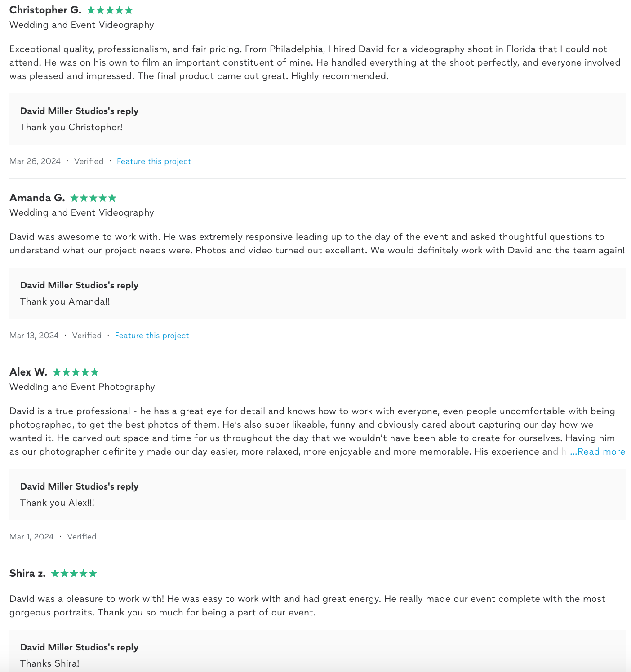631x672 pixels.
Task: Click the "Thanks Shira!" studio reply
Action: point(50,663)
